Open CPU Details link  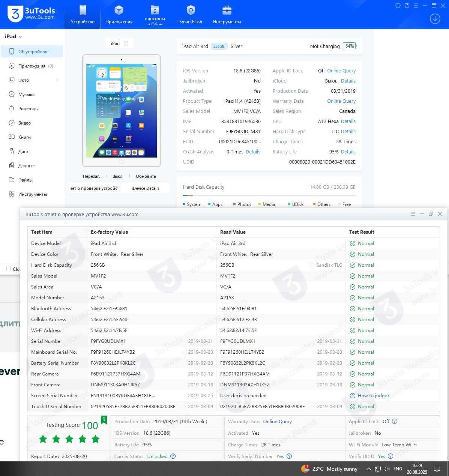[348, 121]
